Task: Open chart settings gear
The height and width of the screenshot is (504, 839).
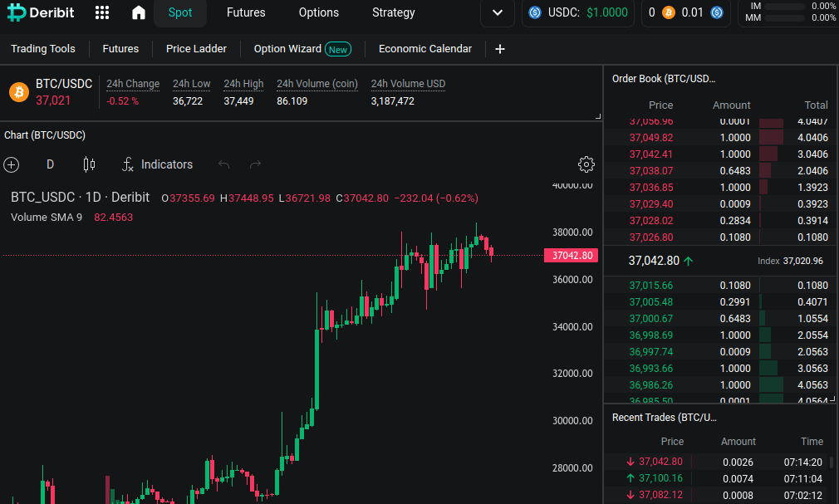Action: click(586, 164)
